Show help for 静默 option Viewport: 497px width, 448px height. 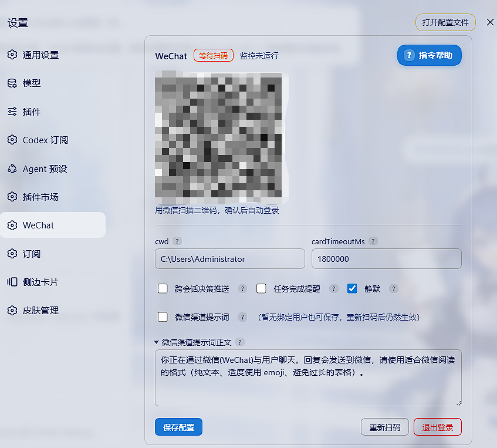[x=394, y=289]
